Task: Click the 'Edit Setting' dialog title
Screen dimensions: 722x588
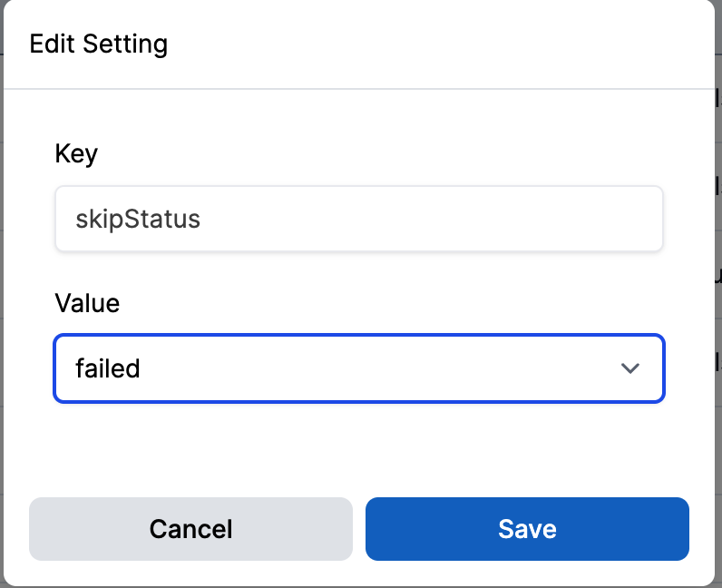Action: [99, 44]
